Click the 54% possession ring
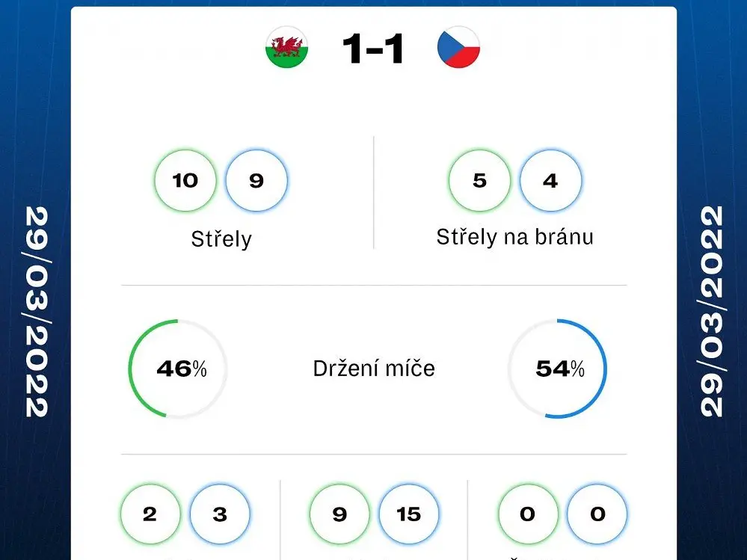The width and height of the screenshot is (747, 560). [557, 369]
